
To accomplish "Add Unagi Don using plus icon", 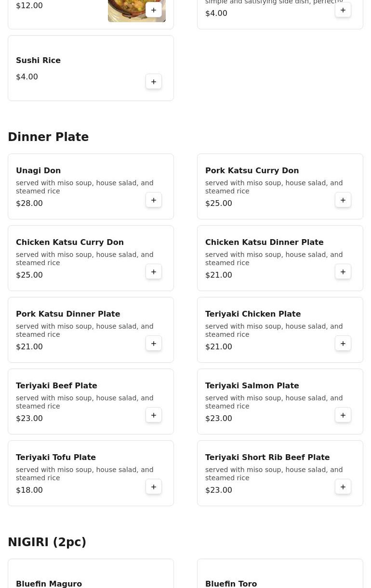I will (154, 200).
